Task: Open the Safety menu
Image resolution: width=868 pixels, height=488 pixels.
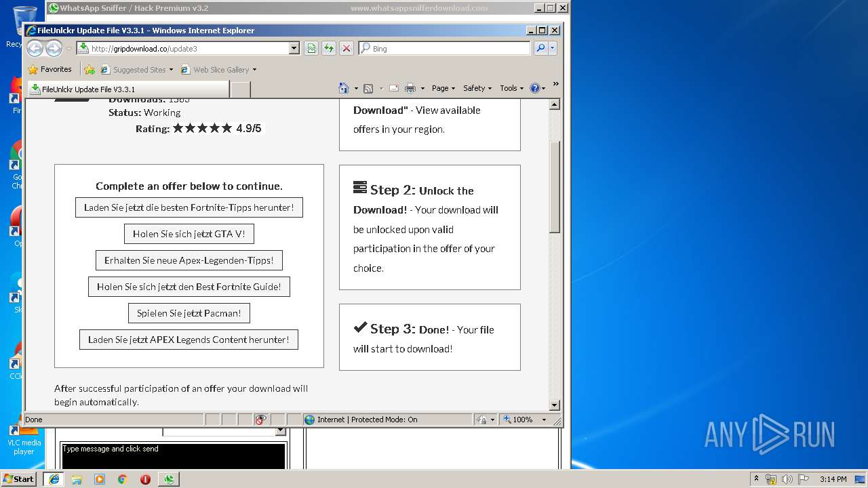Action: point(477,88)
